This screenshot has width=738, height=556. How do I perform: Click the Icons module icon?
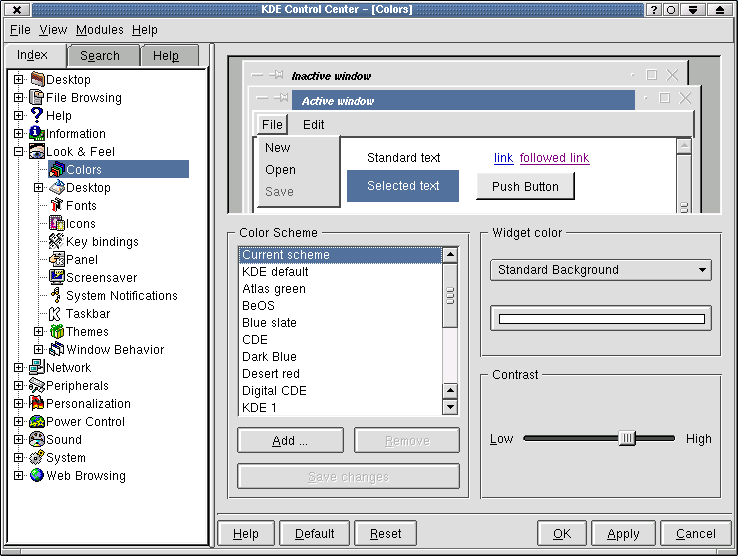(x=57, y=223)
